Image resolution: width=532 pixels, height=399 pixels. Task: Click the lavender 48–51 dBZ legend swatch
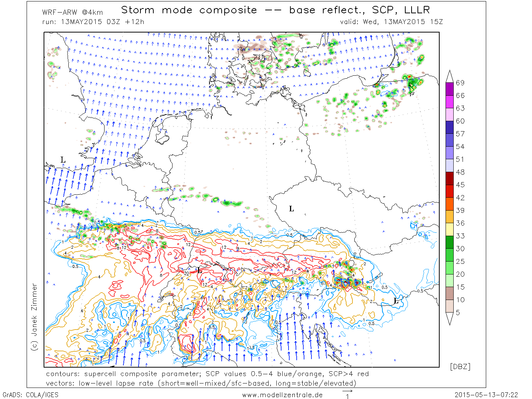[x=450, y=166]
